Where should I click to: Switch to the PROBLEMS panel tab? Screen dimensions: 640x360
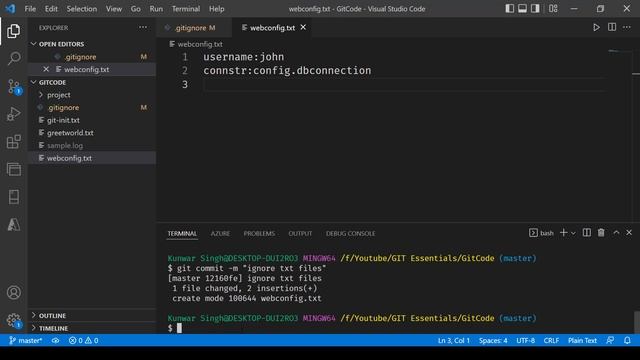259,233
